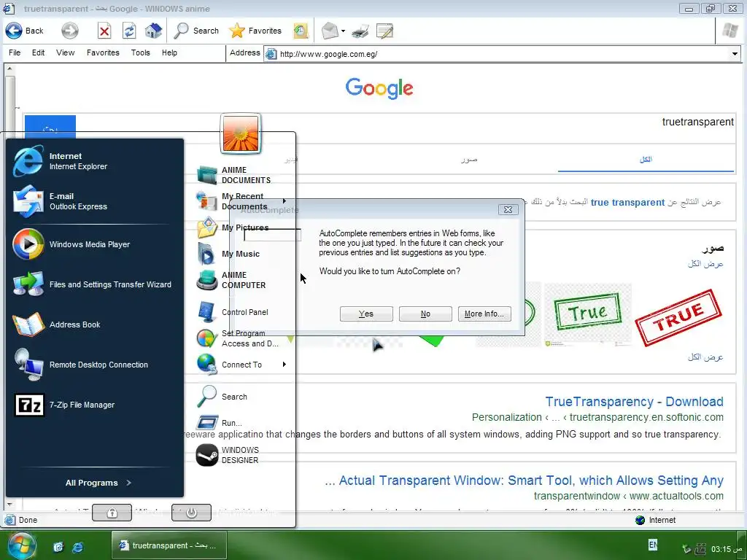
Task: Close the AutoComplete dialog
Action: pos(508,209)
